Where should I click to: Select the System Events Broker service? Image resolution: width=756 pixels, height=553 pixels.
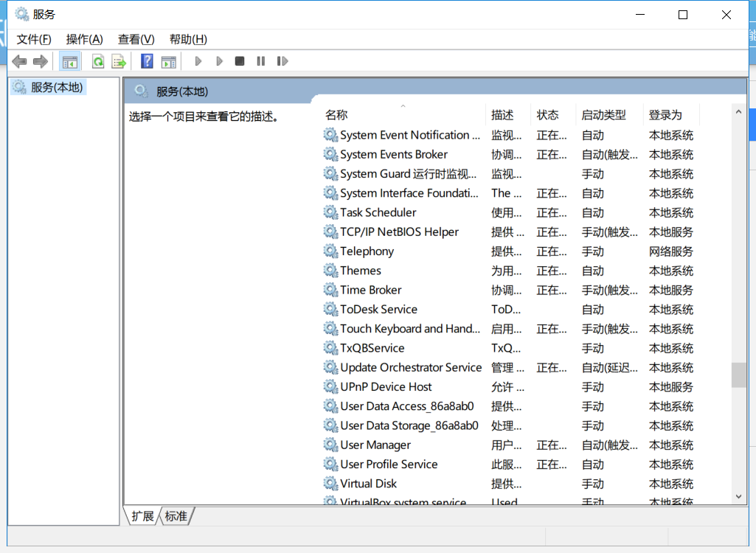click(x=509, y=154)
